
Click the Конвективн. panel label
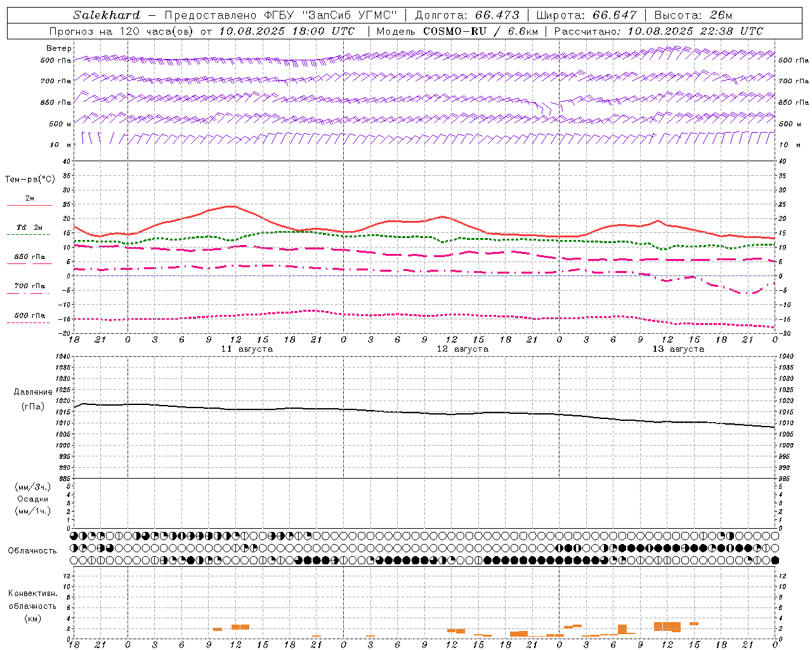tap(33, 594)
